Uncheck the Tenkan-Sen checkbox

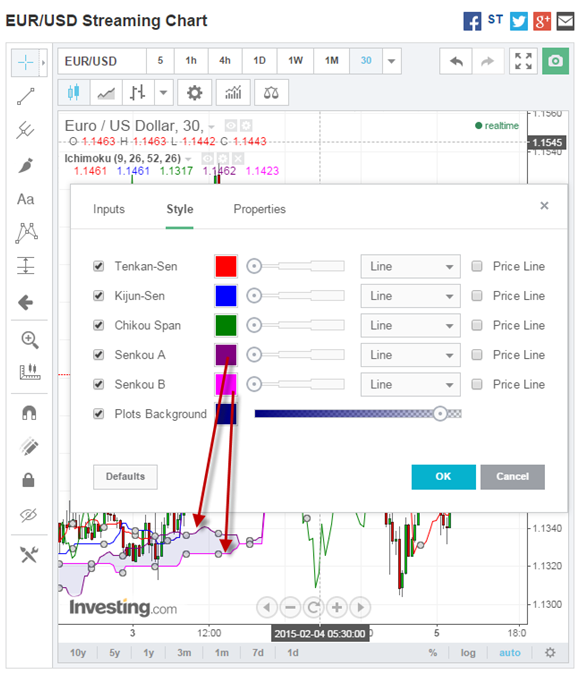(x=99, y=266)
